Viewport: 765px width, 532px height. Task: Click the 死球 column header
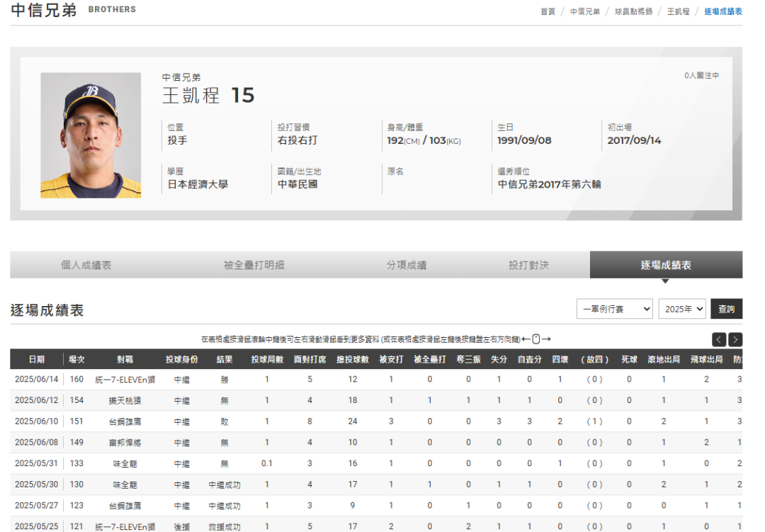coord(630,359)
